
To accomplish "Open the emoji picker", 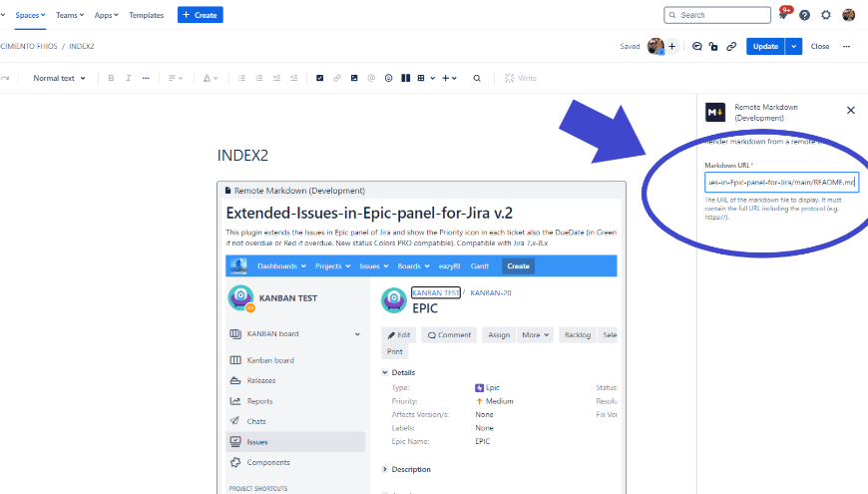I will 389,78.
